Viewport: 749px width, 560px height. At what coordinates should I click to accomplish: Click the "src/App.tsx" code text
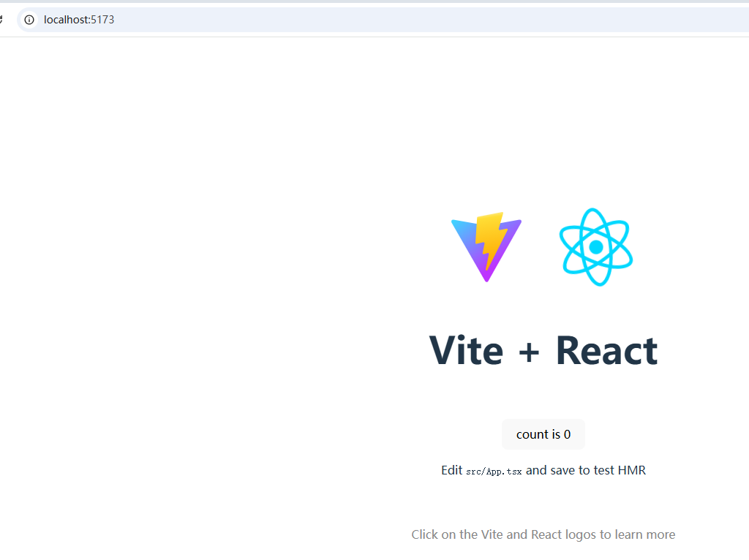494,472
